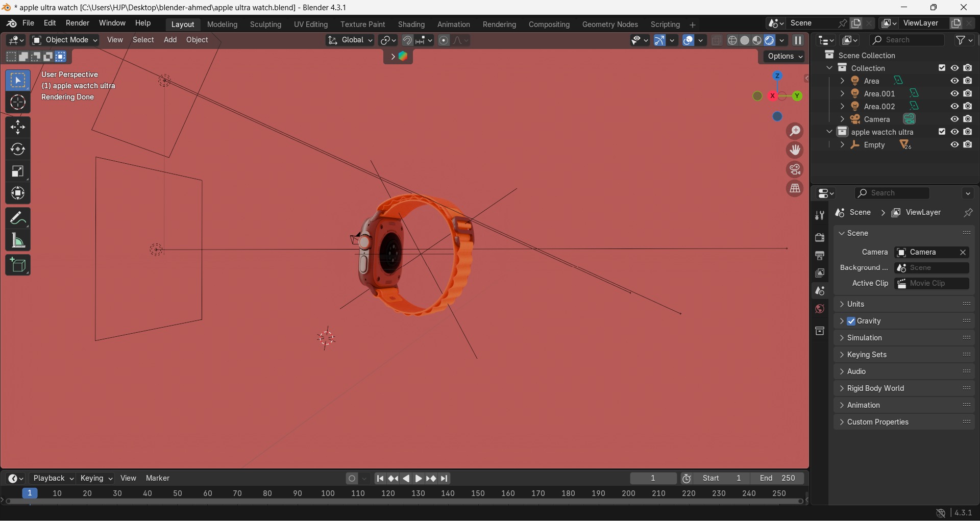Screen dimensions: 980x521
Task: Choose the Measure tool
Action: [x=18, y=240]
